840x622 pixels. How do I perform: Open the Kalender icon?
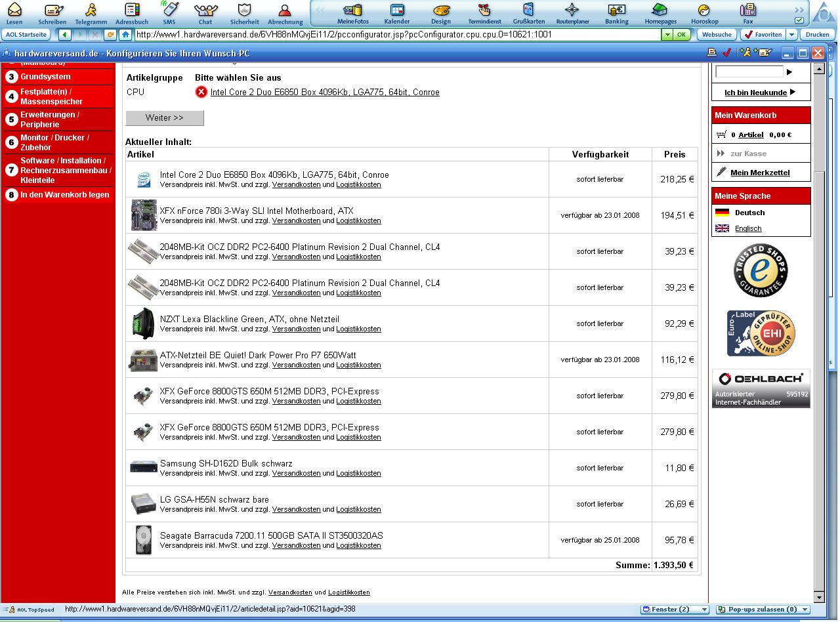(x=397, y=12)
